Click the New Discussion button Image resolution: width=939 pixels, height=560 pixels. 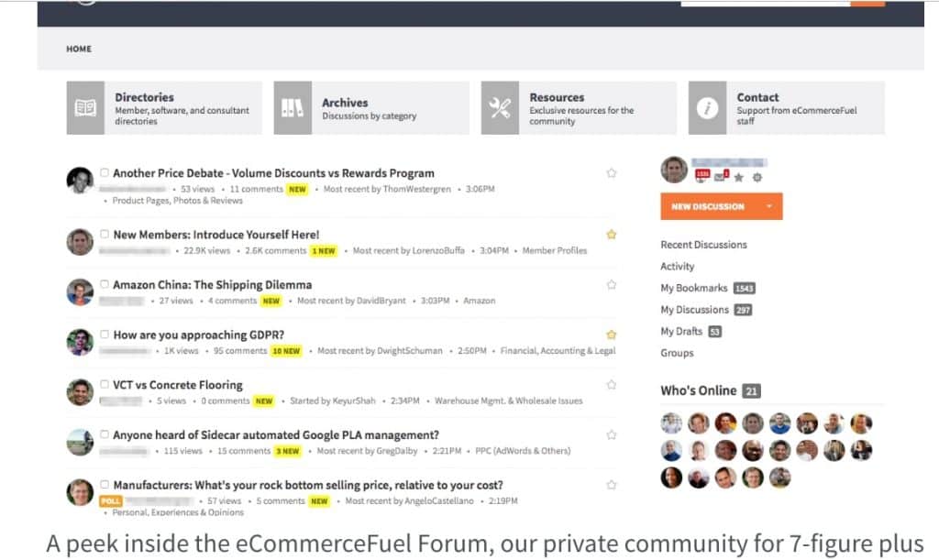tap(708, 206)
